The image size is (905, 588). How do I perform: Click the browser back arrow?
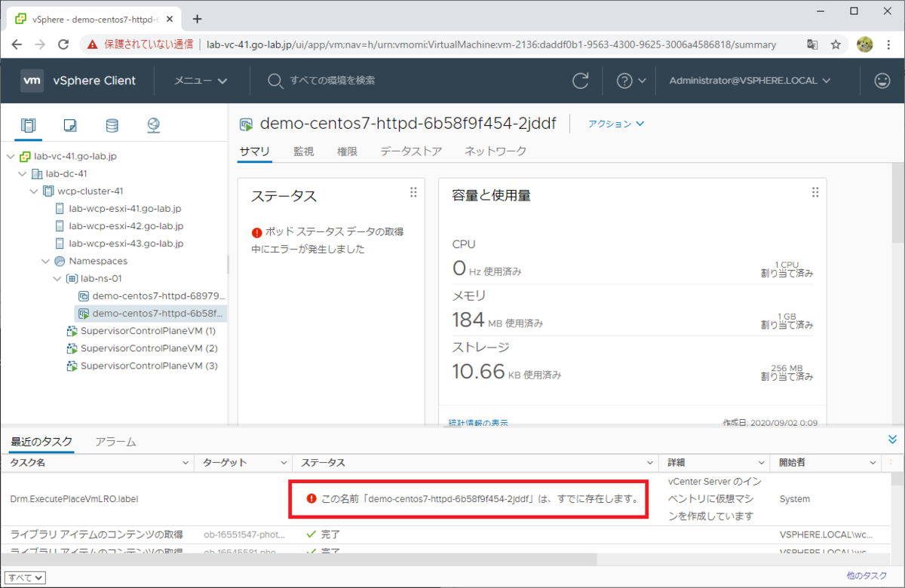tap(17, 44)
